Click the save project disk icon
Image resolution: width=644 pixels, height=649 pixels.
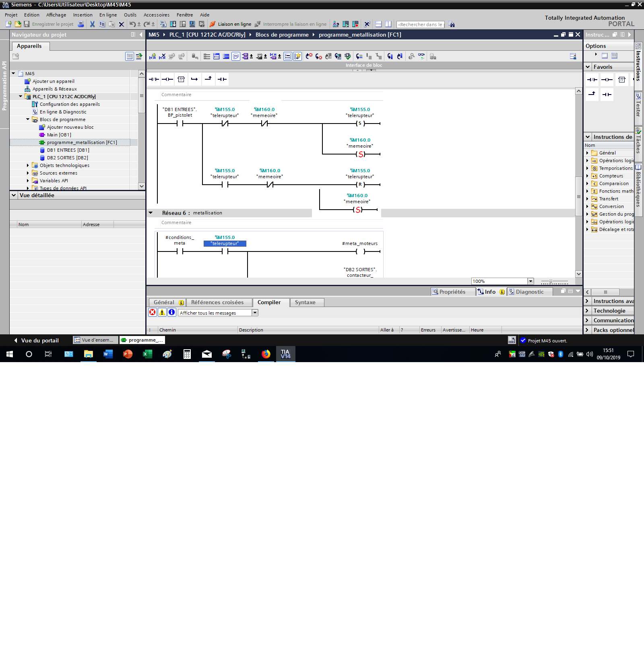pyautogui.click(x=27, y=24)
